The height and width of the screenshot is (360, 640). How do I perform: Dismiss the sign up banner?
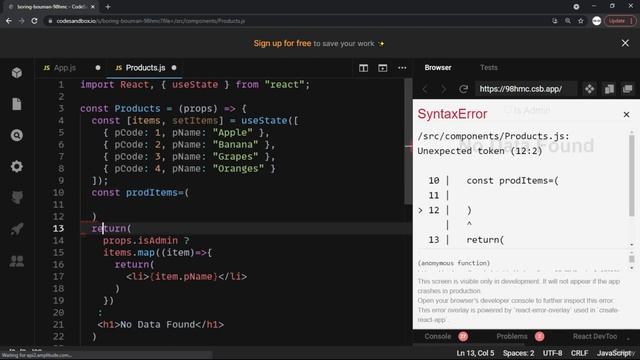[625, 43]
